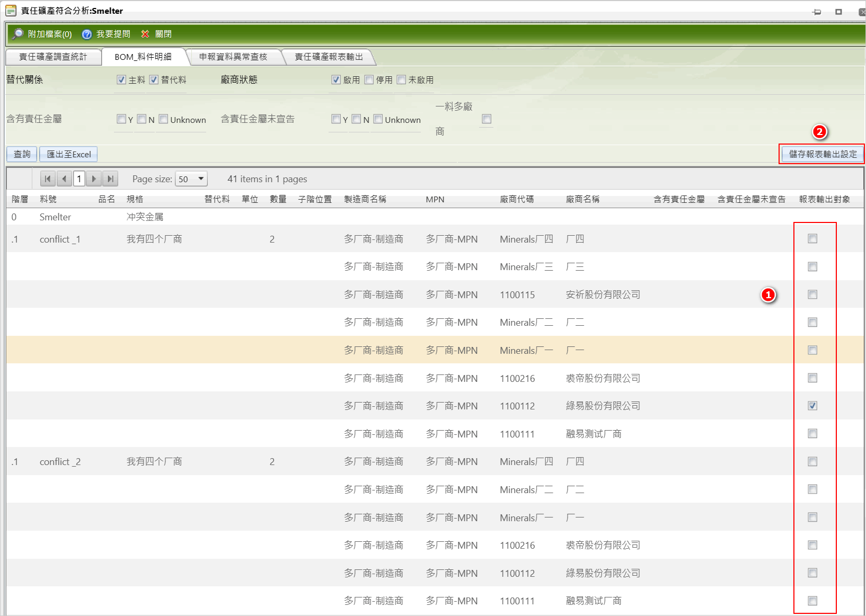Check output box for conflict_1 厂三 row

[812, 266]
